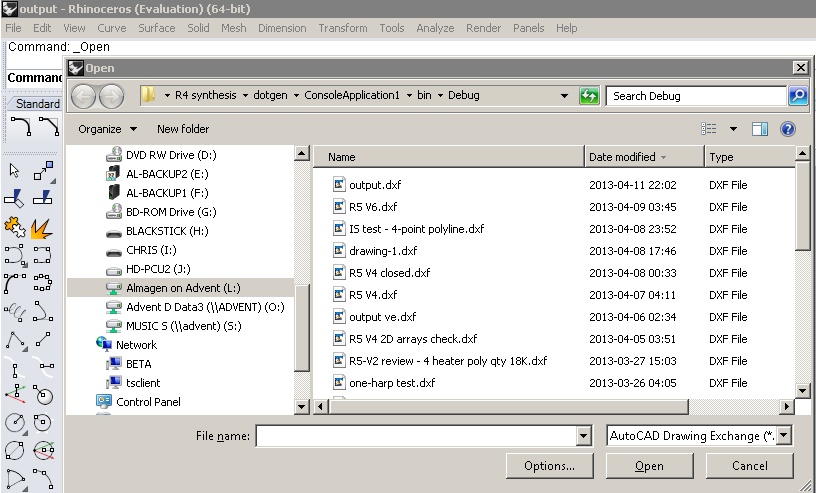Select one-harp test.dxf file
This screenshot has height=493, width=816.
click(392, 383)
